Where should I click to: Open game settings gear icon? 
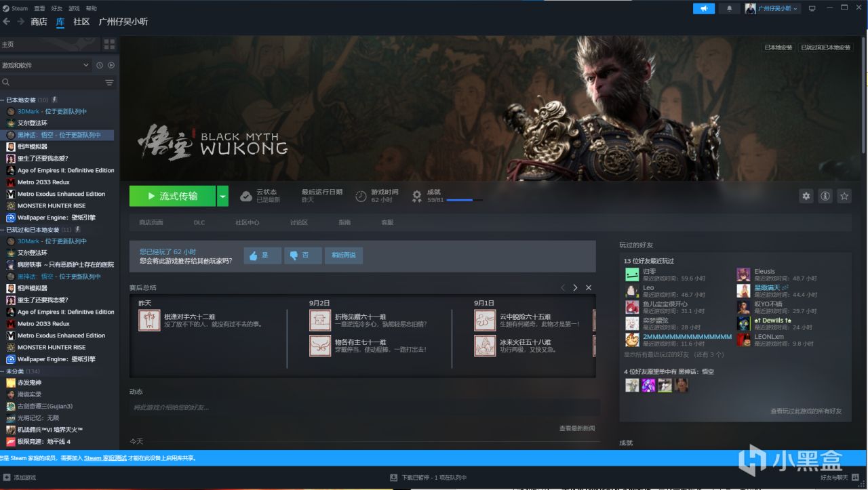(806, 196)
